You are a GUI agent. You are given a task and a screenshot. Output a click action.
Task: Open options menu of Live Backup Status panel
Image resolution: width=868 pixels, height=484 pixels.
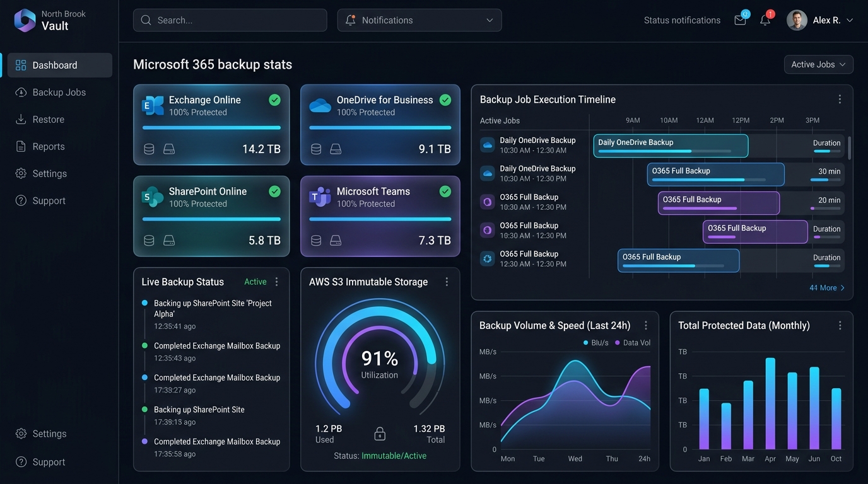(x=276, y=282)
